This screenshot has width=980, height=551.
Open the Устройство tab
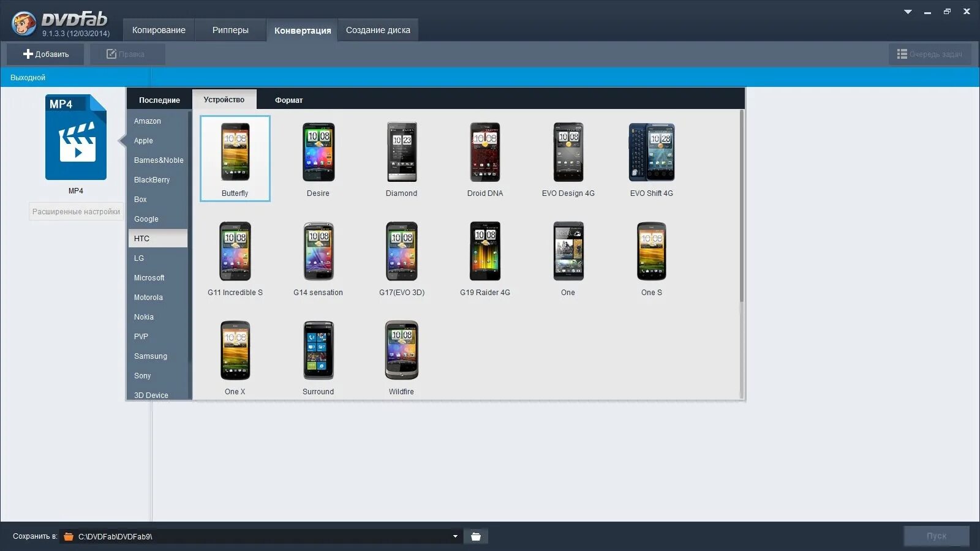224,99
